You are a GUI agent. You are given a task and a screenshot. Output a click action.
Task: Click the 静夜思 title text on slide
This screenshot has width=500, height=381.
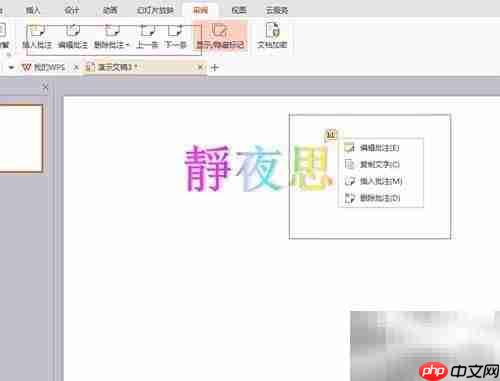pyautogui.click(x=258, y=168)
